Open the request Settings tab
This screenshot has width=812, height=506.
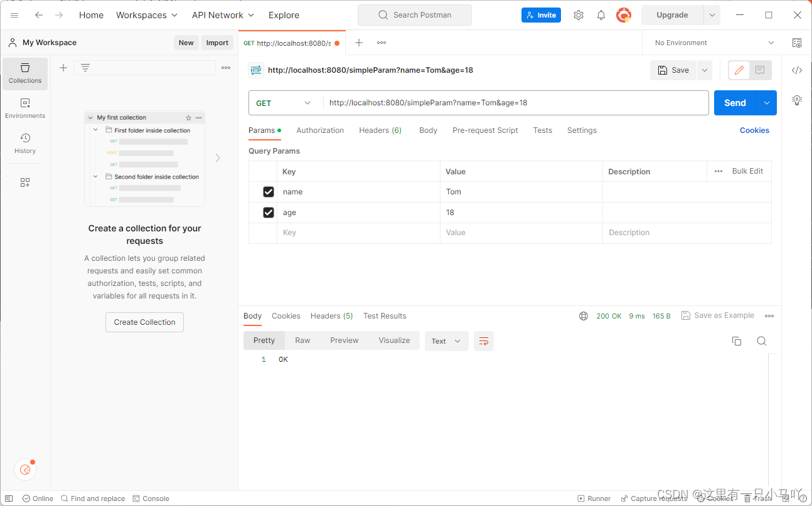pos(582,130)
